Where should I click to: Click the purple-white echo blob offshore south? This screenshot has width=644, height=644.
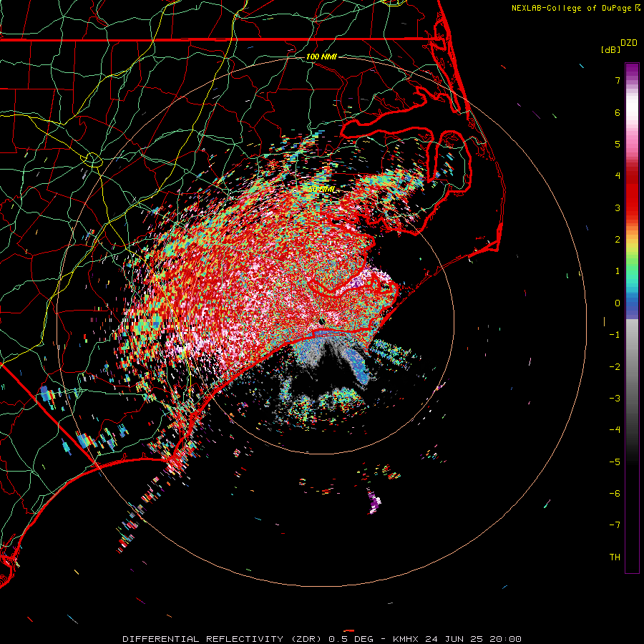[x=374, y=502]
